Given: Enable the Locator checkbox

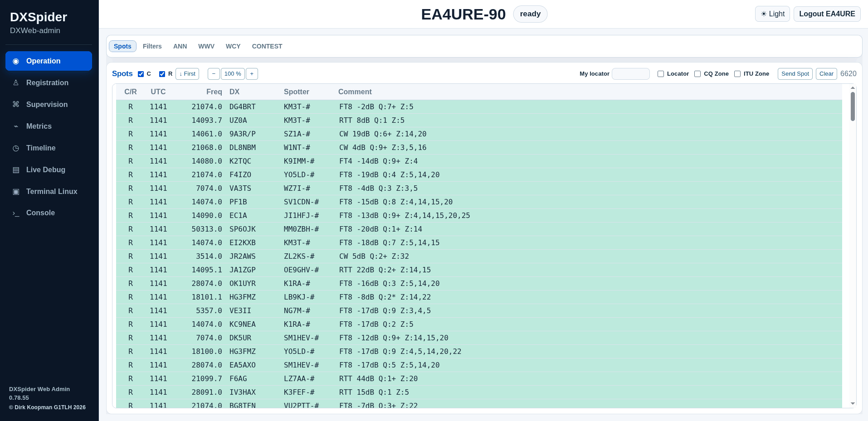Looking at the screenshot, I should pos(661,74).
